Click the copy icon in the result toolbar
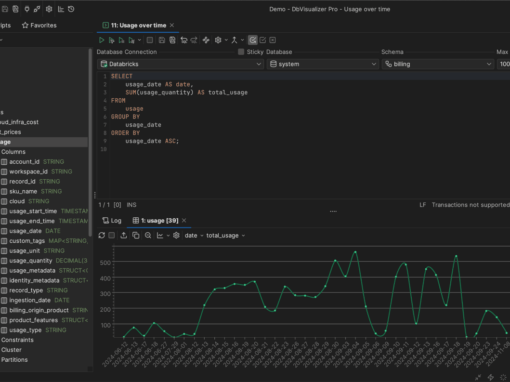Image resolution: width=510 pixels, height=382 pixels. point(136,235)
